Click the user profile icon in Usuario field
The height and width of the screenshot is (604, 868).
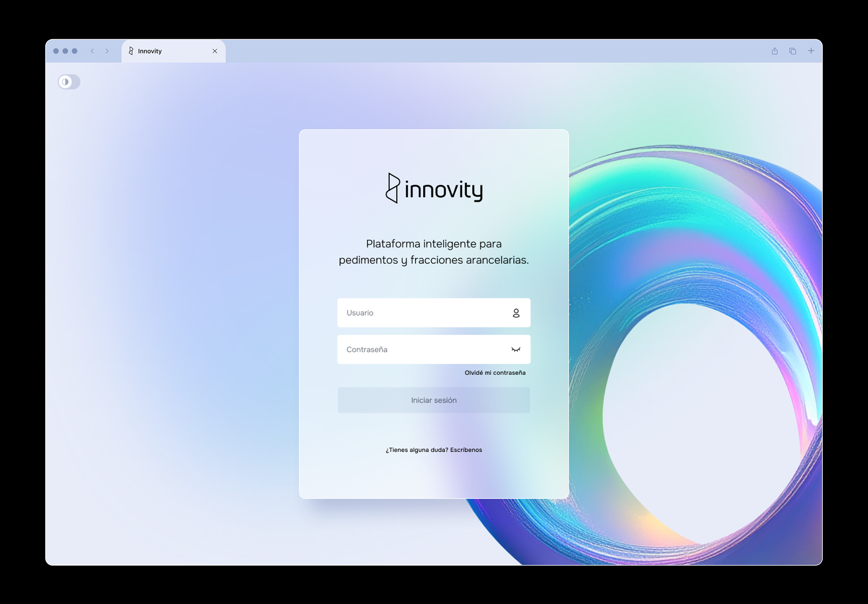click(x=516, y=313)
